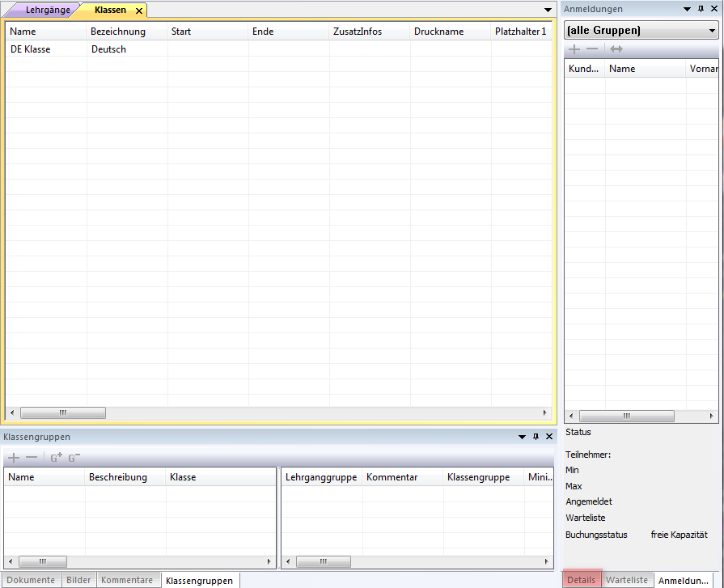Click the plus icon in Anmeldungen toolbar
This screenshot has height=588, width=724.
tap(574, 49)
